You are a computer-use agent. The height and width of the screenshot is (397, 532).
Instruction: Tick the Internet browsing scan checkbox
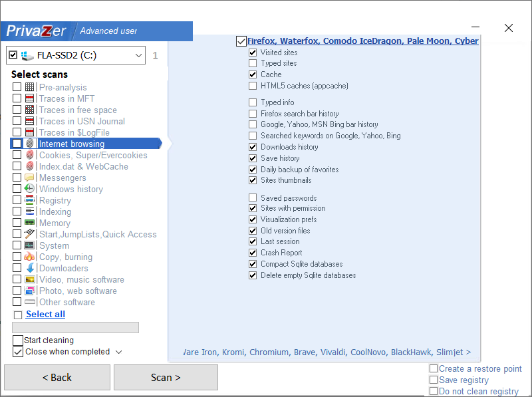tap(17, 144)
